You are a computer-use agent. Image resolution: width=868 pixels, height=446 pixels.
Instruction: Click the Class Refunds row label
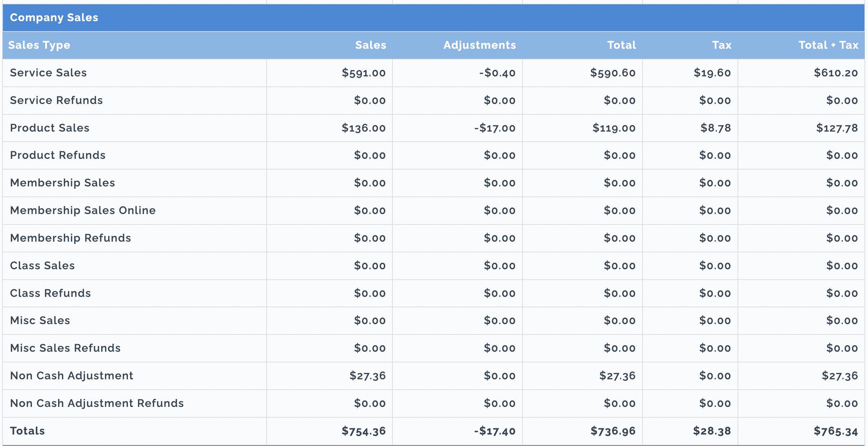click(x=50, y=293)
